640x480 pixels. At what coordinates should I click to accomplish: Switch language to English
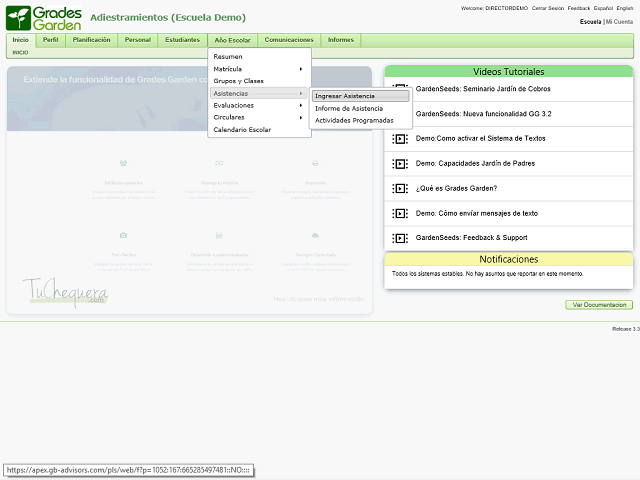coord(627,8)
